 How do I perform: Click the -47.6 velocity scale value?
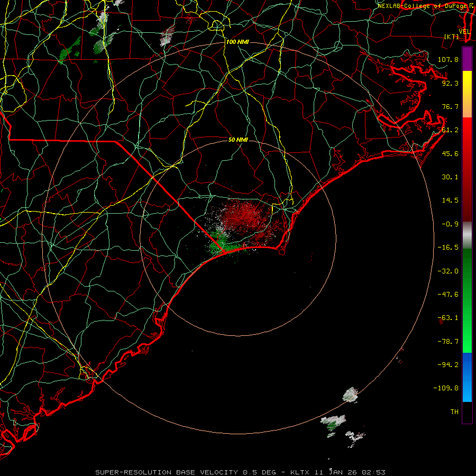448,295
